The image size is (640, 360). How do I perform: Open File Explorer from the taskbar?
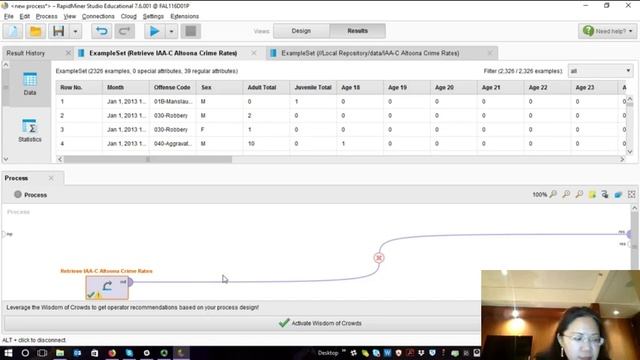point(60,353)
